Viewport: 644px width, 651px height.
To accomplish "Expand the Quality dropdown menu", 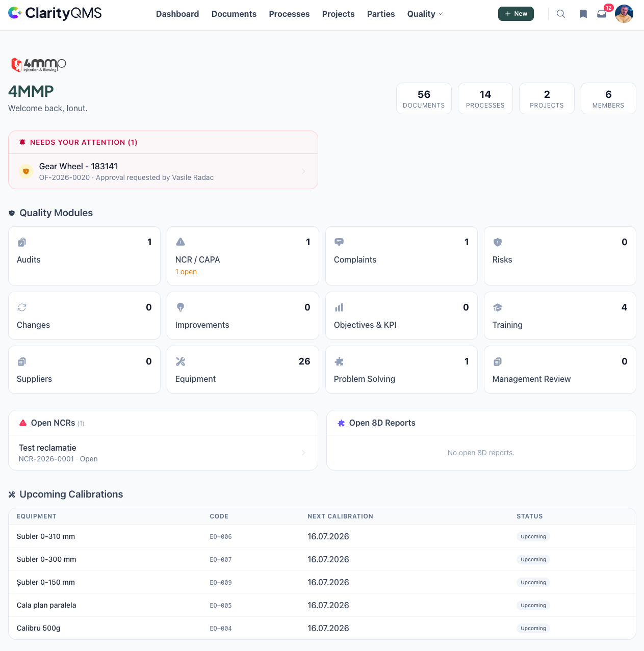I will pos(425,14).
